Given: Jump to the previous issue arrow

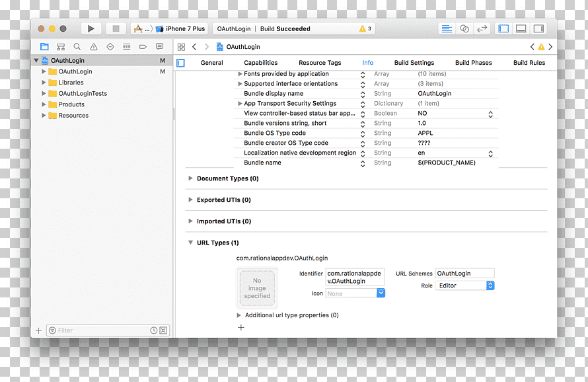Looking at the screenshot, I should (532, 47).
